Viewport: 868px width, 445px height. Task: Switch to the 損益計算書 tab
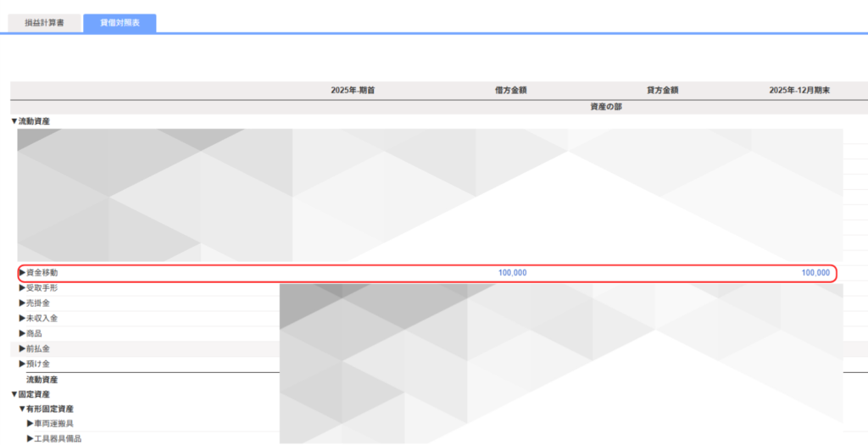pos(43,23)
